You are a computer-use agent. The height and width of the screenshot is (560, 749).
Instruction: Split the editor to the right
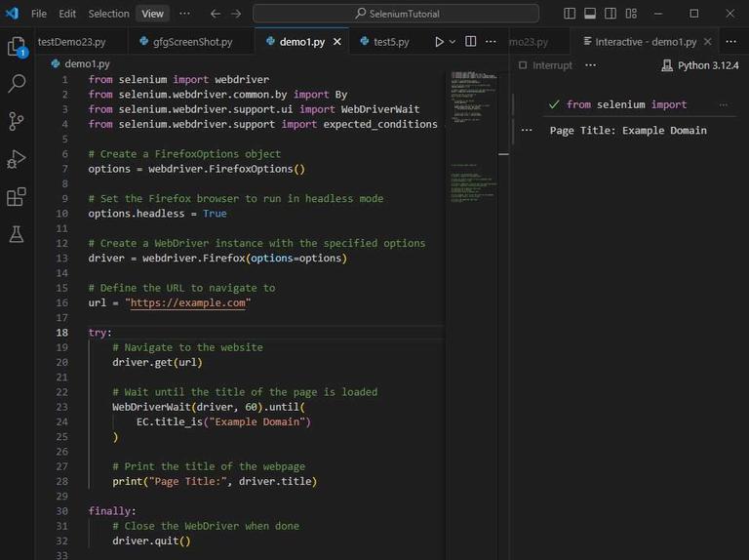click(471, 42)
